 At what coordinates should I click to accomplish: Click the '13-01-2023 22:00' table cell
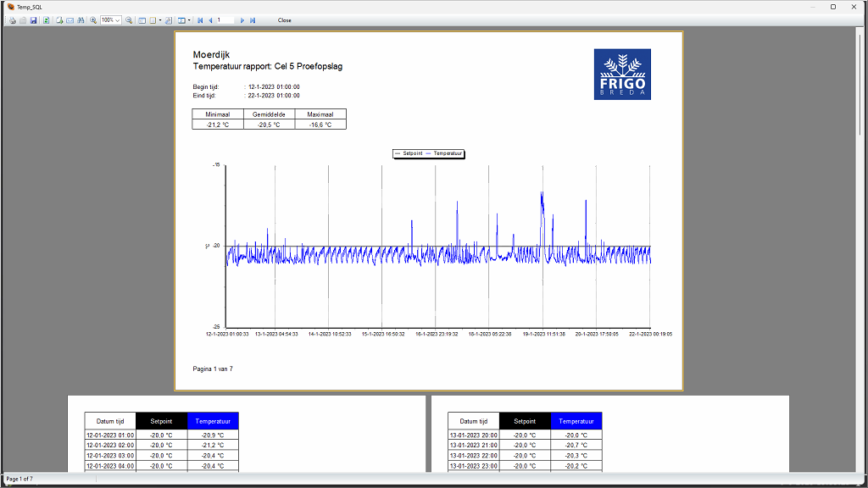[x=474, y=456]
